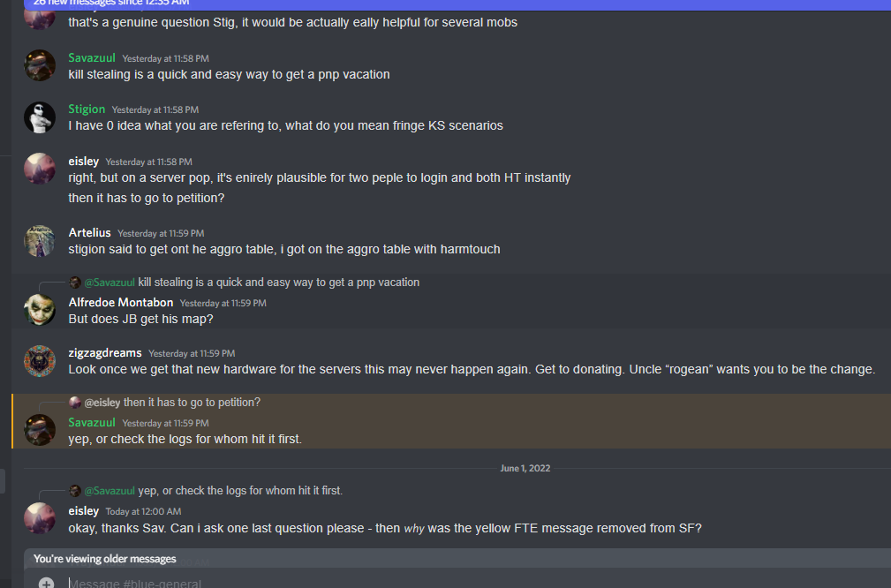
Task: Click the small eisley avatar in the reply preview
Action: tap(75, 403)
